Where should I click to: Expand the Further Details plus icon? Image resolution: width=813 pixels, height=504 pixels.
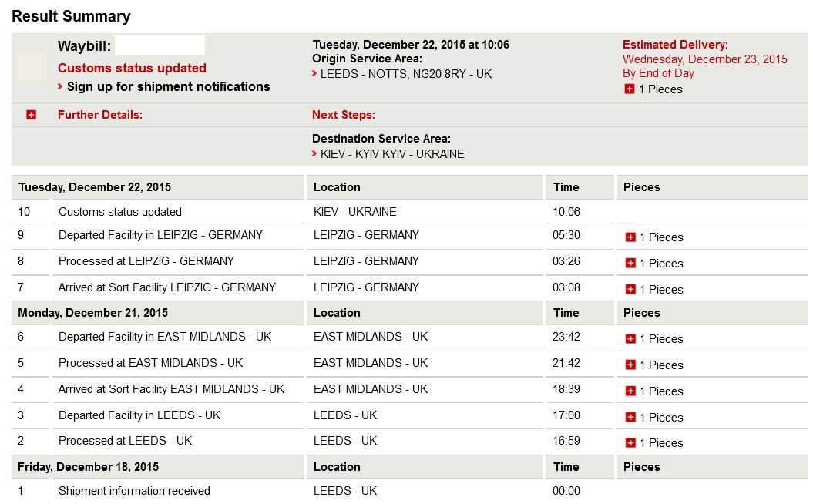(31, 115)
